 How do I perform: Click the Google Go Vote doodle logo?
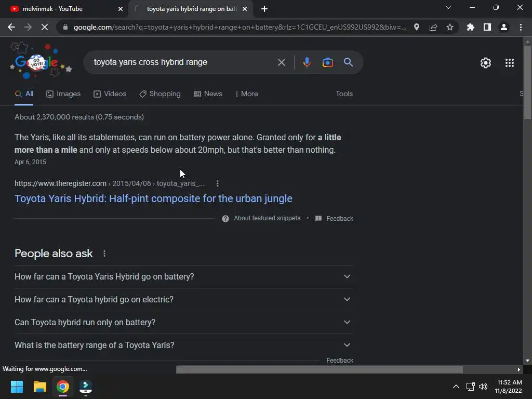pos(41,61)
